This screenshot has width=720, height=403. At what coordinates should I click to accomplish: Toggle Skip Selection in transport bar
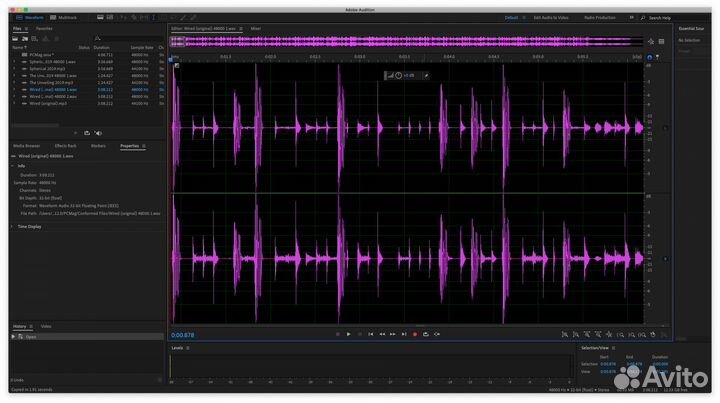point(437,334)
